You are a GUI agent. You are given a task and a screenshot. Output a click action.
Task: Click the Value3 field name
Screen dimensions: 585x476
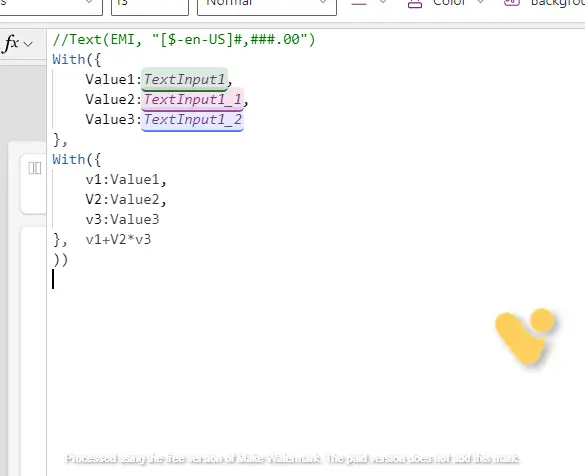coord(110,120)
